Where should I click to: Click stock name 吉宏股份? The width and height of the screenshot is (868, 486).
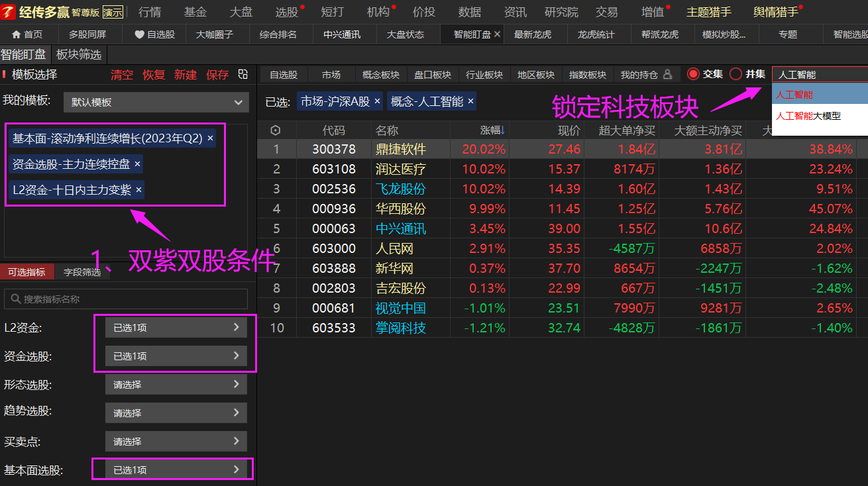pos(400,288)
